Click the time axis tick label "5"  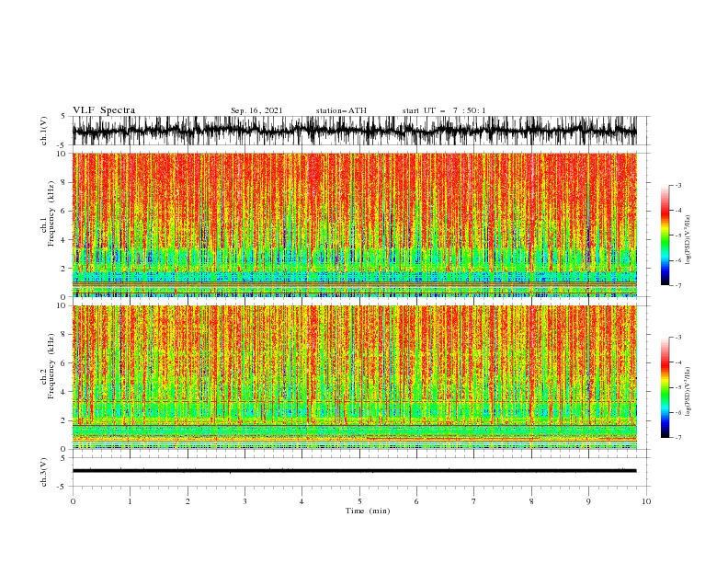pyautogui.click(x=359, y=501)
